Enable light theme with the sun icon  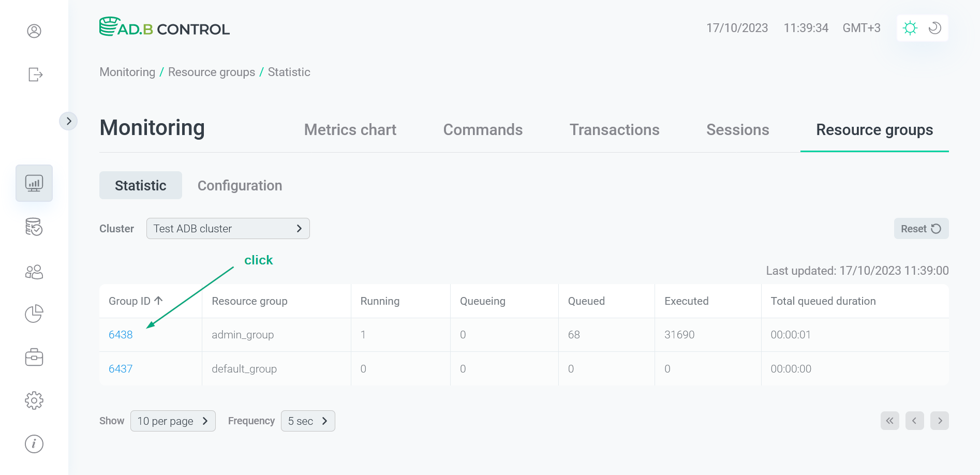click(910, 28)
